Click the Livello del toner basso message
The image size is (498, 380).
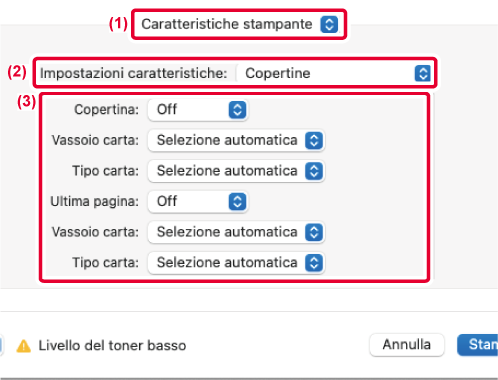112,346
